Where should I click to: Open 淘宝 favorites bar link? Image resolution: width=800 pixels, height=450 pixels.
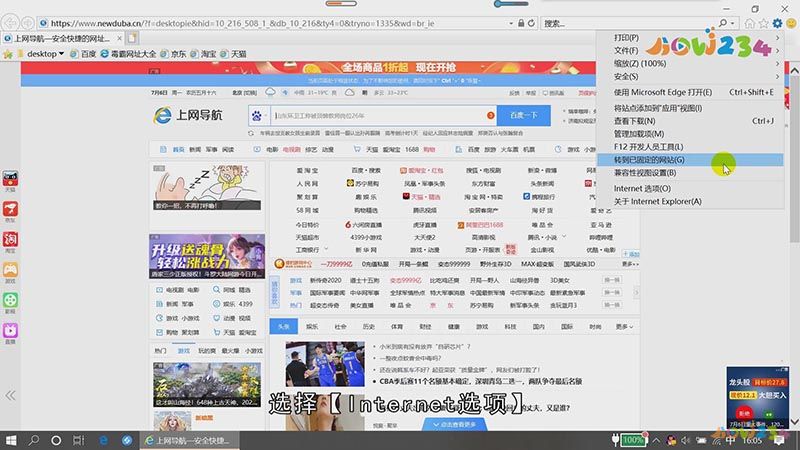tap(203, 54)
